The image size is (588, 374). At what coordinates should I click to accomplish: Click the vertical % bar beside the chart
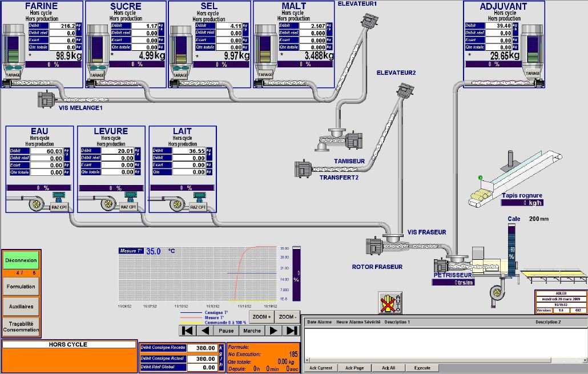[x=296, y=274]
